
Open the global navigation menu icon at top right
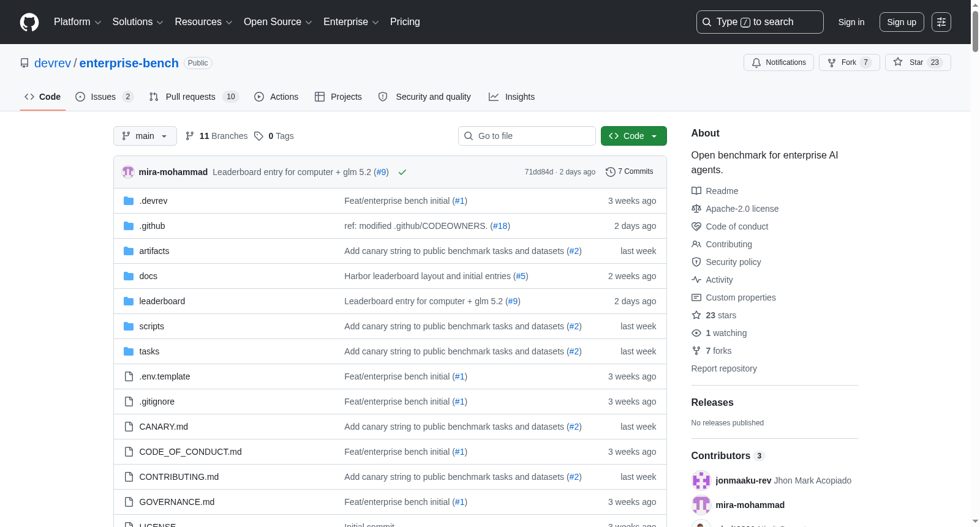pyautogui.click(x=941, y=22)
